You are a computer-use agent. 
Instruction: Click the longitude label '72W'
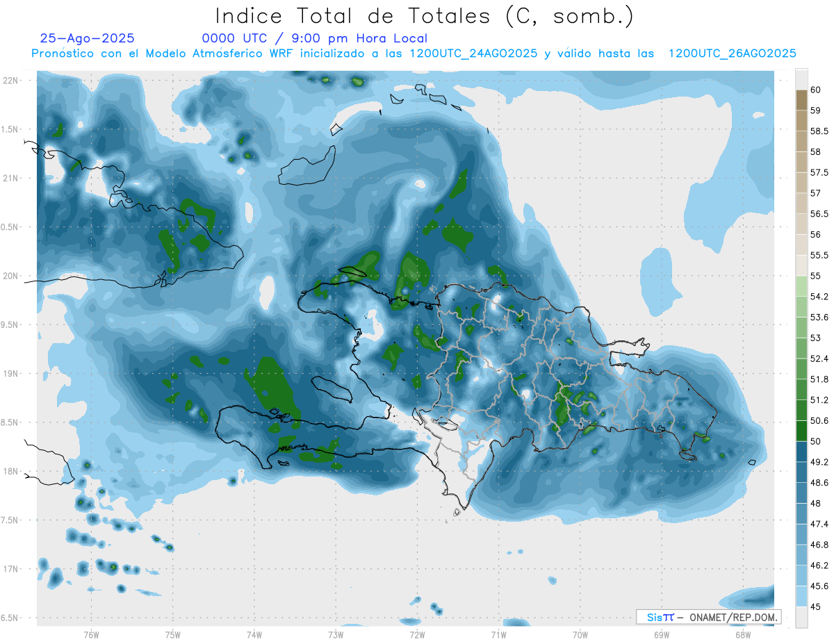point(417,635)
